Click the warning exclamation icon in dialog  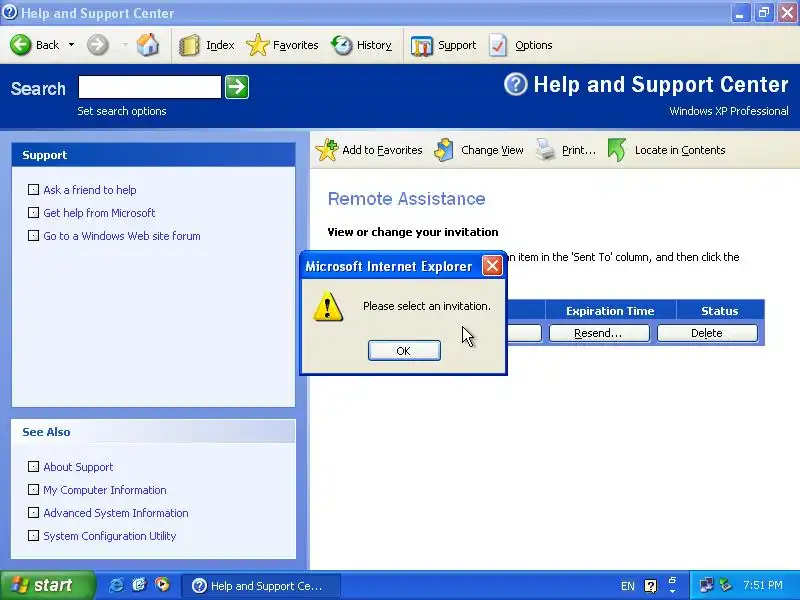coord(328,307)
